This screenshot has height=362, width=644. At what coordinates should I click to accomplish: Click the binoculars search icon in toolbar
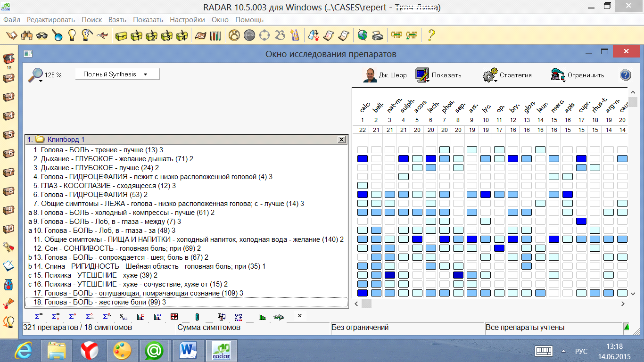pyautogui.click(x=27, y=35)
